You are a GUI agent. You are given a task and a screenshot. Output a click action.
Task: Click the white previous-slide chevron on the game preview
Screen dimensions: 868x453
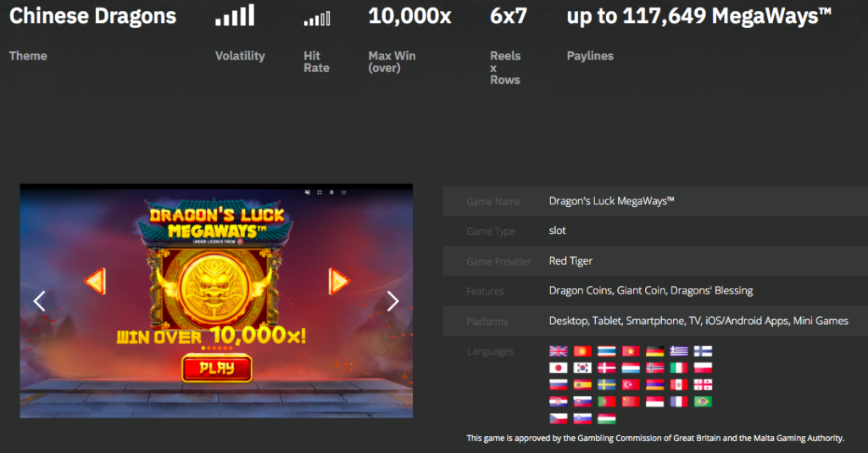pos(39,300)
